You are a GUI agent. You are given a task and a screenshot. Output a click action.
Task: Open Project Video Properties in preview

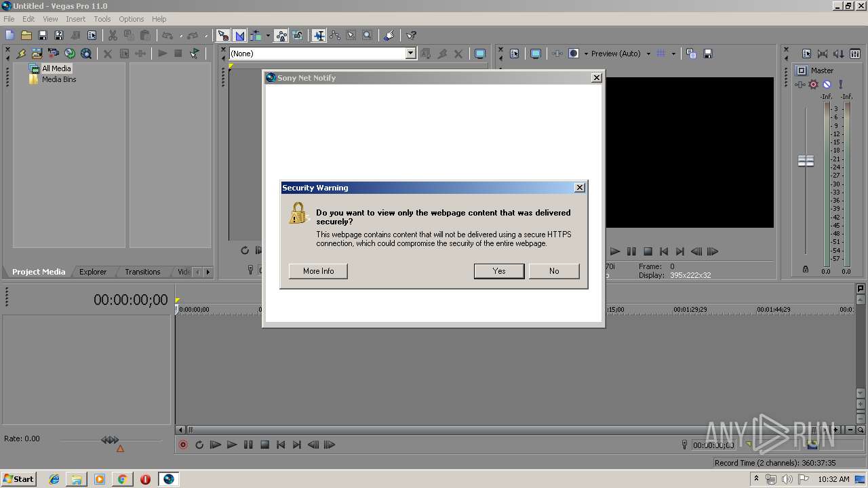(x=514, y=54)
